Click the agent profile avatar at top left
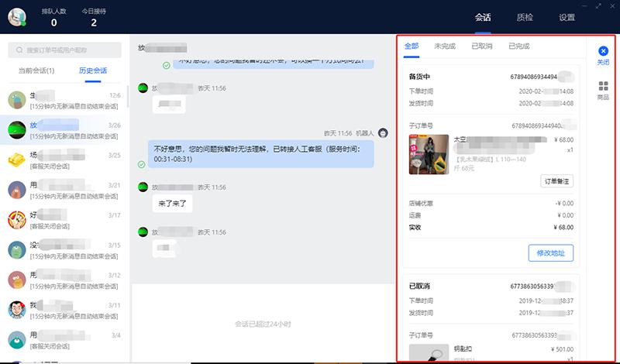The image size is (620, 364). pos(17,16)
